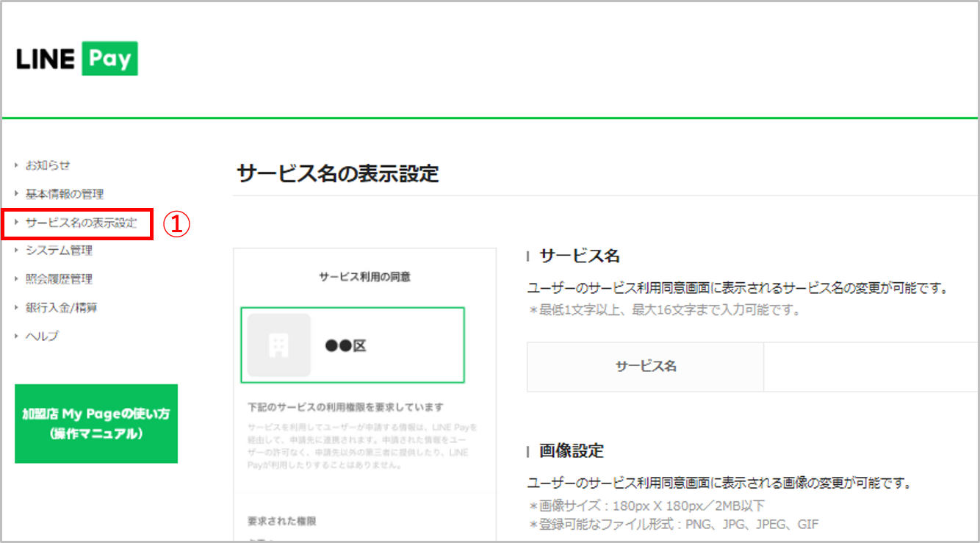Open the 照会履歴管理 sidebar entry
This screenshot has height=543, width=980.
pyautogui.click(x=59, y=279)
